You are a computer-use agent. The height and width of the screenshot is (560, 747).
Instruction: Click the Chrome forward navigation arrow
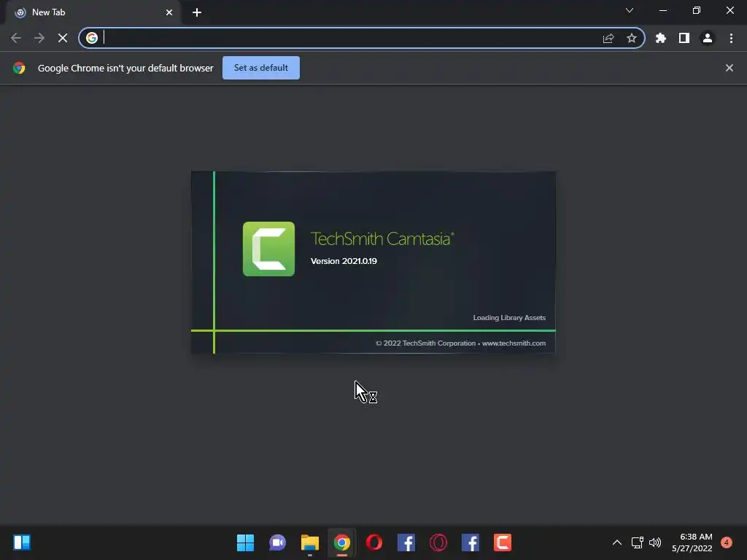click(39, 38)
